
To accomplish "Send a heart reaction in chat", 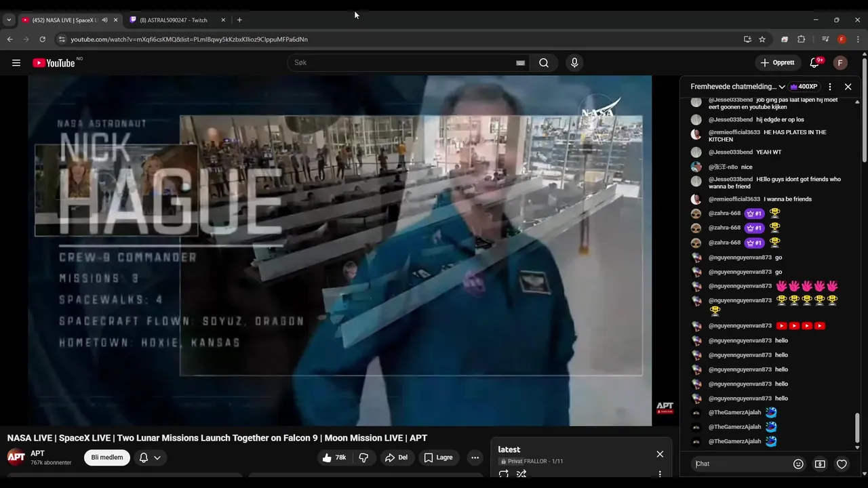I will [842, 464].
